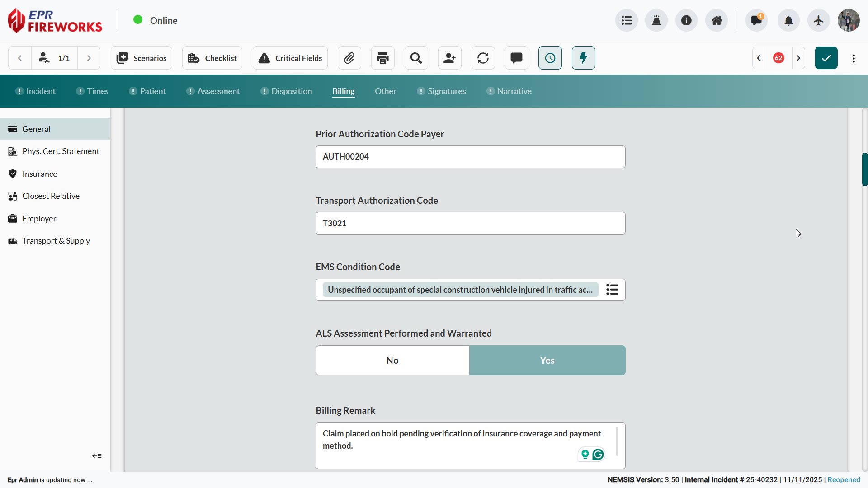
Task: Open the three-dot more options menu
Action: 854,58
